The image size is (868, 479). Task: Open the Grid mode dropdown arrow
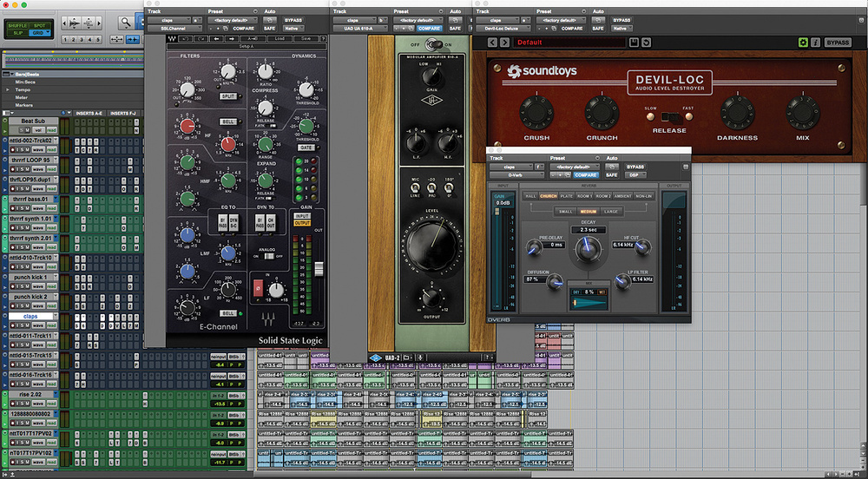click(x=47, y=33)
